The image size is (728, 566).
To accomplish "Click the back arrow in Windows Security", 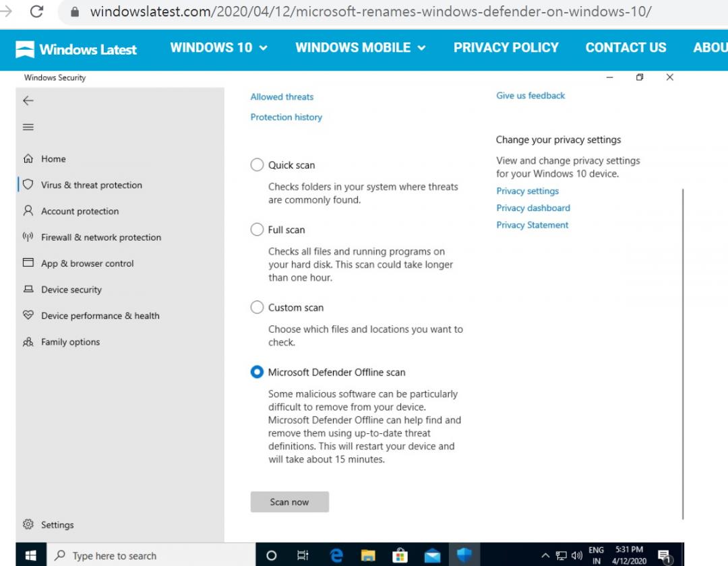I will coord(28,100).
